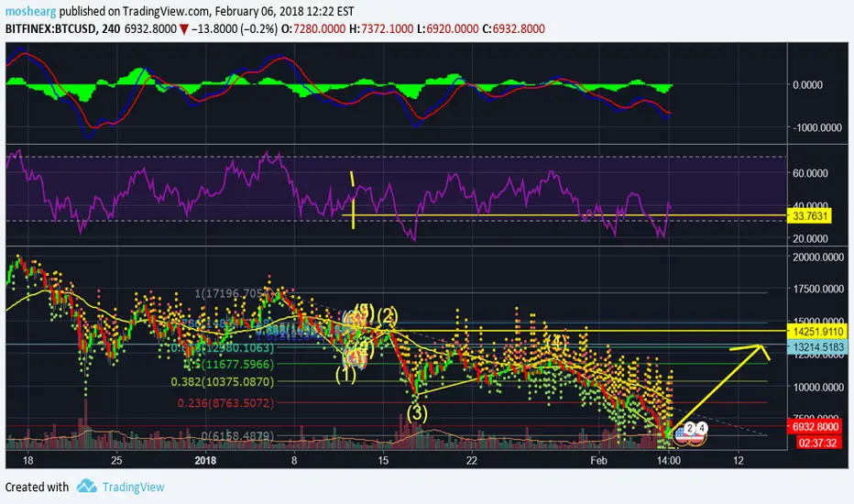The height and width of the screenshot is (504, 854).
Task: Select the BITFINEX:BTCUSD symbol text
Action: 51,29
